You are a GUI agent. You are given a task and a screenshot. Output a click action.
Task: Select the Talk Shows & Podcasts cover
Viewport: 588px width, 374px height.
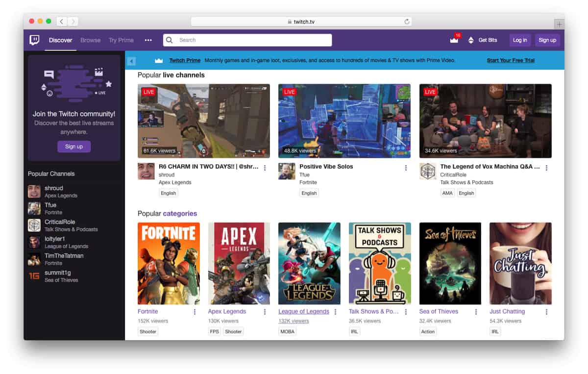[380, 264]
